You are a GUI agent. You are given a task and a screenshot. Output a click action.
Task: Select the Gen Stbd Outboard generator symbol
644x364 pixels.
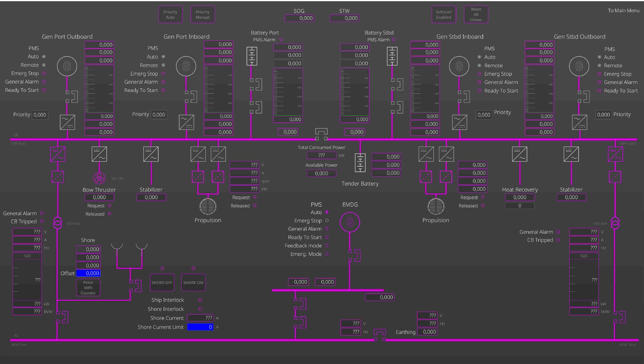pos(579,66)
